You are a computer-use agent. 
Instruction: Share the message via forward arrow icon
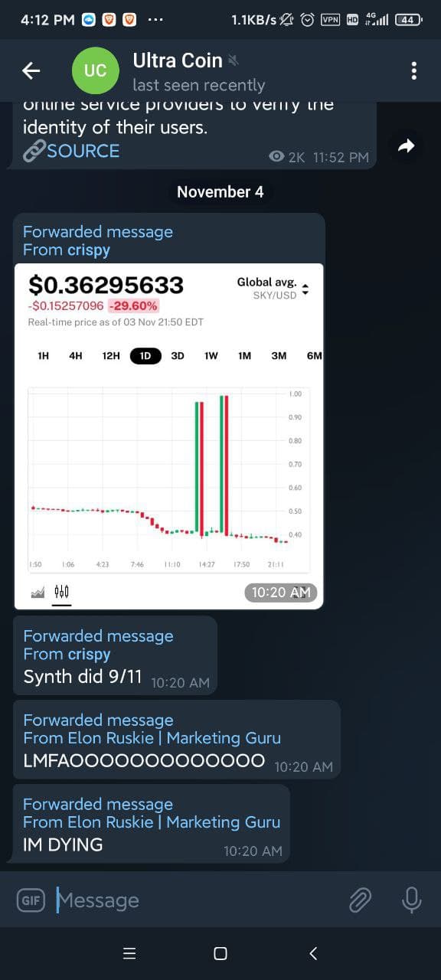click(406, 146)
